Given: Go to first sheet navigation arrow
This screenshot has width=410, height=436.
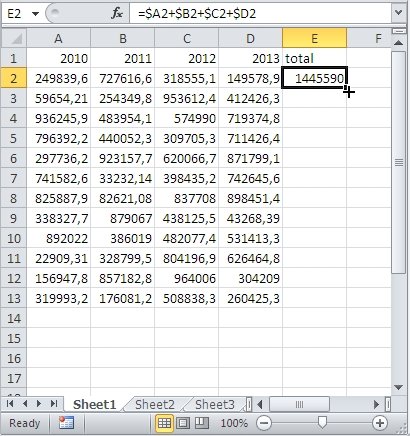Looking at the screenshot, I should [x=10, y=404].
